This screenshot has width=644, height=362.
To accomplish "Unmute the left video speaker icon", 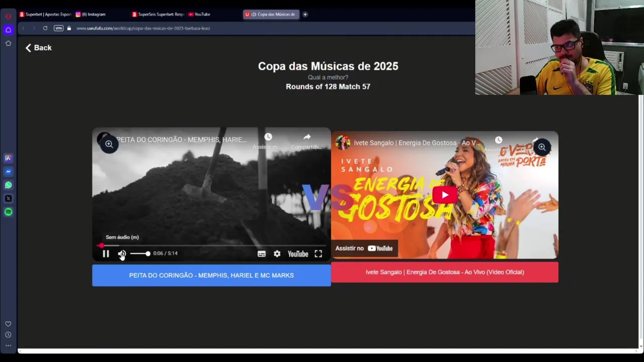I will coord(122,254).
